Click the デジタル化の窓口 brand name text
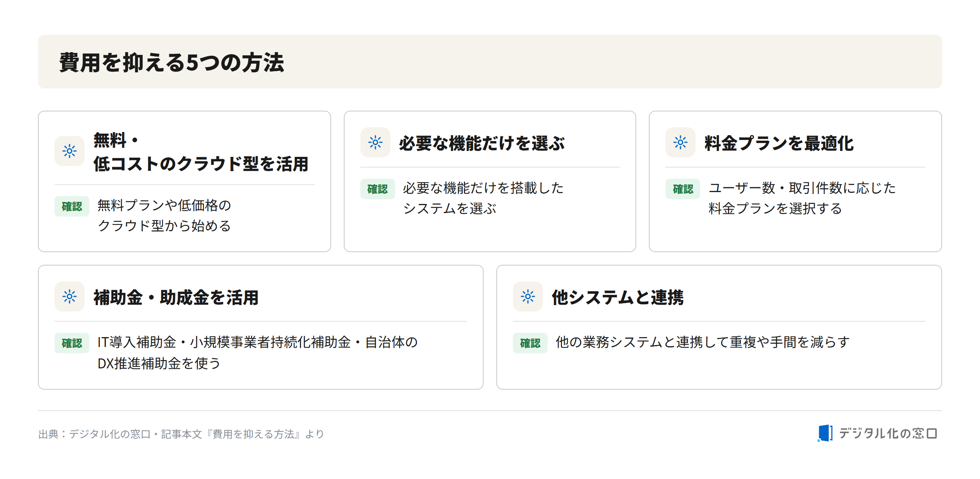Viewport: 980px width, 479px height. [888, 434]
